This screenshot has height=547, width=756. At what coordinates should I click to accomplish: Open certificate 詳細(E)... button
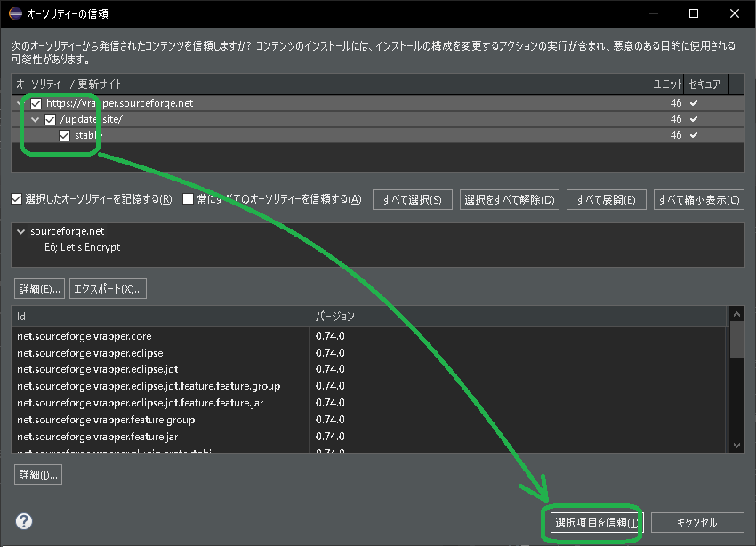coord(39,288)
